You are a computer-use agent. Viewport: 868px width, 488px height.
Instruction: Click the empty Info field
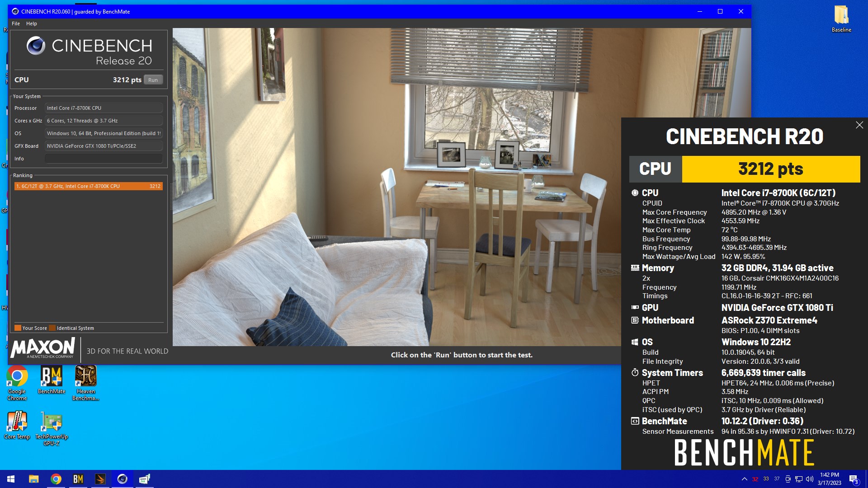[x=104, y=159]
